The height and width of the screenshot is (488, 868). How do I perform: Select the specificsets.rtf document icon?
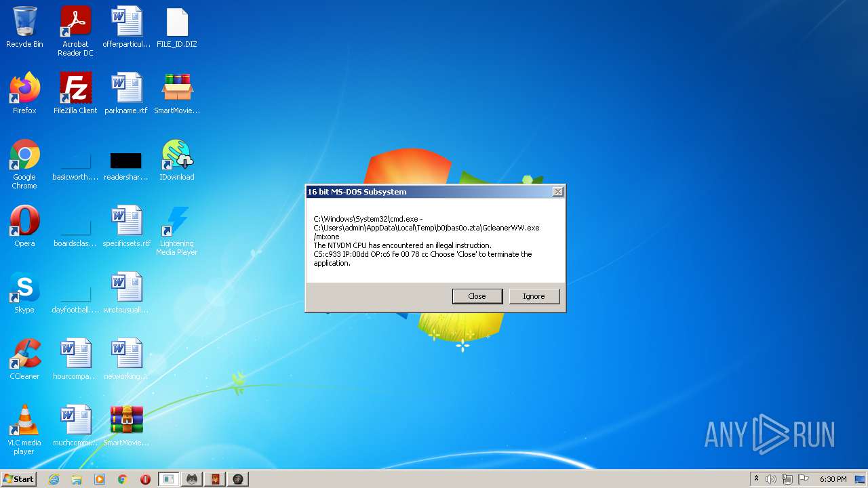(x=127, y=226)
